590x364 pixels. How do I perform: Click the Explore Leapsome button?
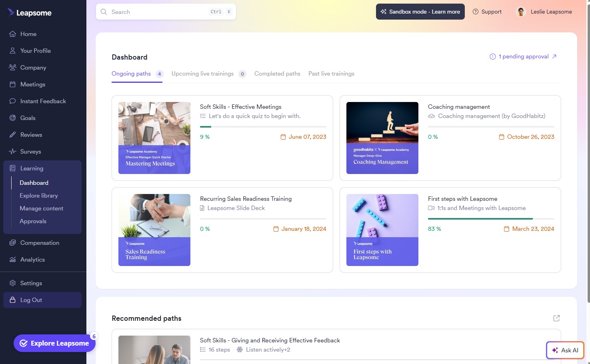click(54, 343)
